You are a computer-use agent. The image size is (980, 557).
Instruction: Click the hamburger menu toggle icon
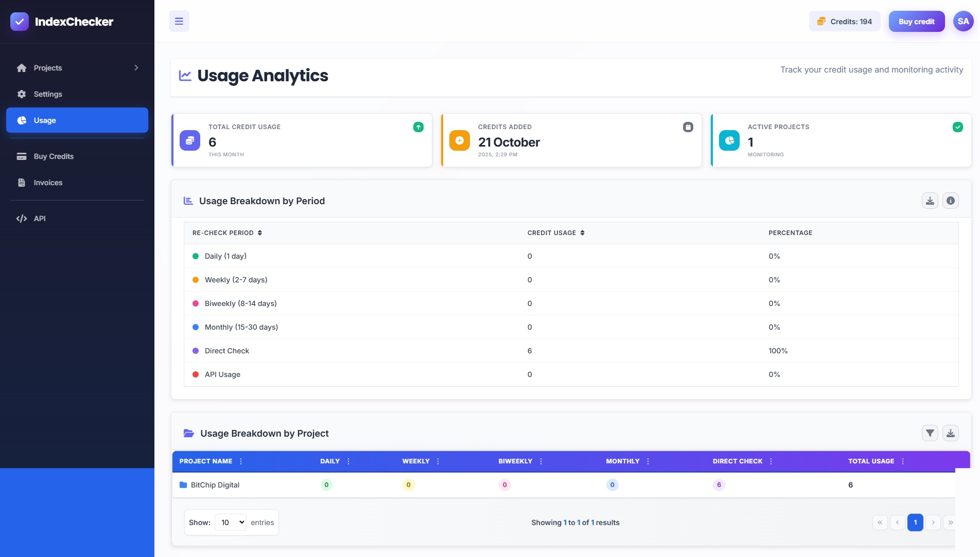tap(179, 21)
